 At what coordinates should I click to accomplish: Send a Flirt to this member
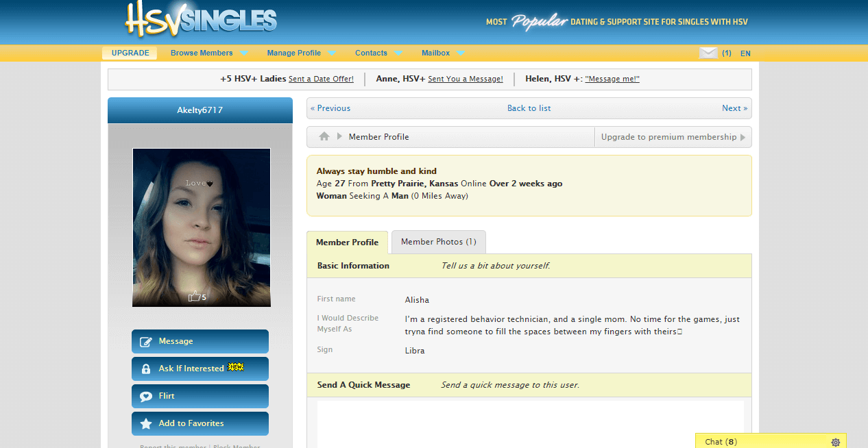(x=200, y=396)
